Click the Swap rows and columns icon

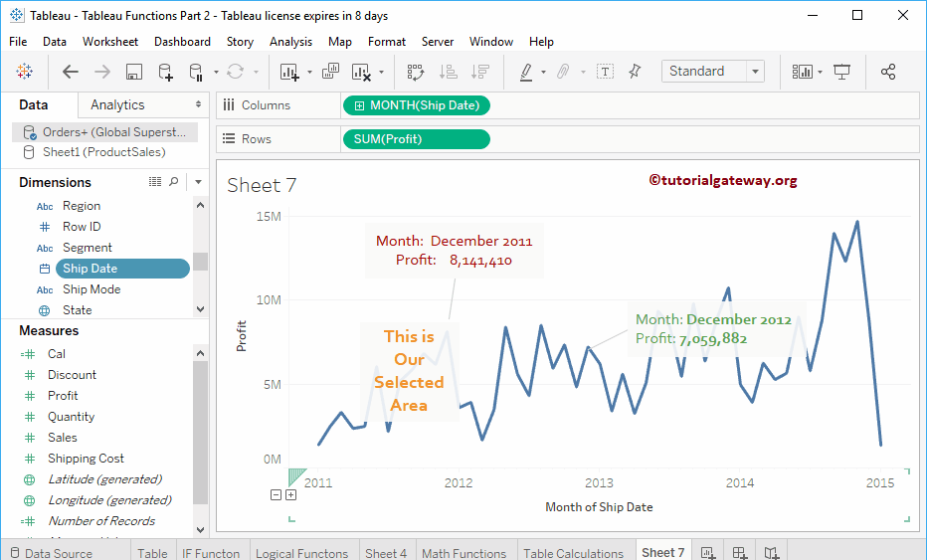416,72
